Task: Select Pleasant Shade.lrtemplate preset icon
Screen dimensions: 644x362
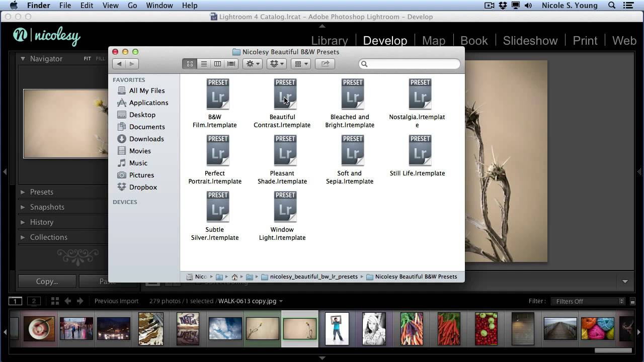Action: [285, 150]
